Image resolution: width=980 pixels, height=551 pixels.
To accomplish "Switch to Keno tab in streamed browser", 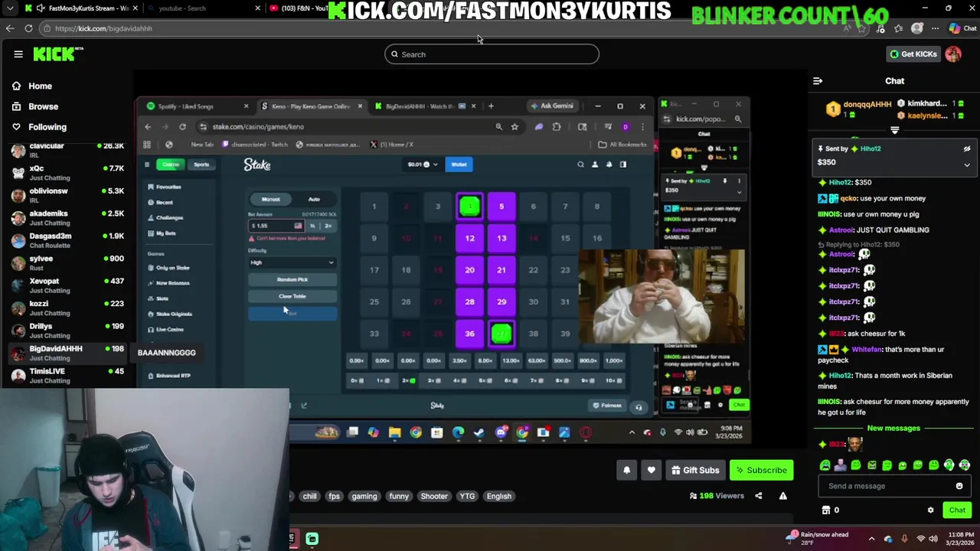I will (x=312, y=106).
